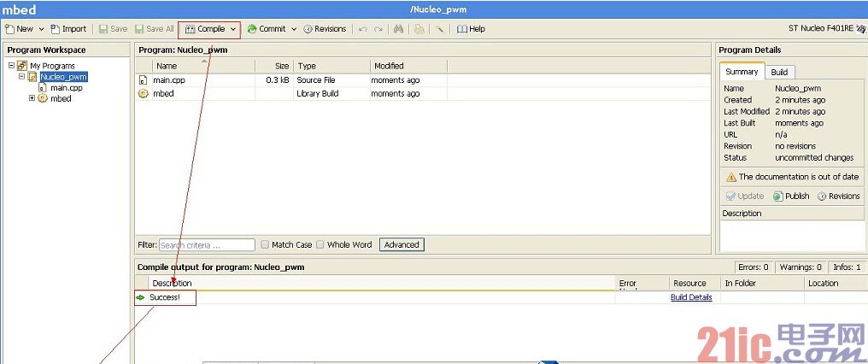Click the wrench format icon
This screenshot has width=868, height=364.
439,29
